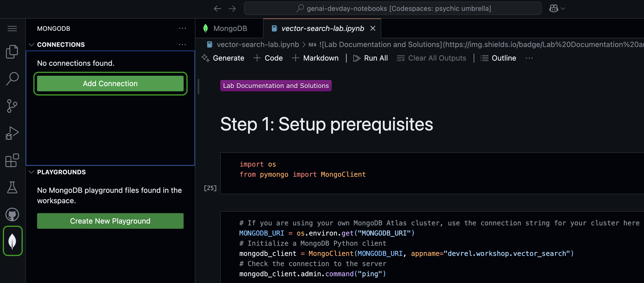Click the mongodb_client.admin.command ping line
Viewport: 644px width, 283px height.
[x=313, y=274]
